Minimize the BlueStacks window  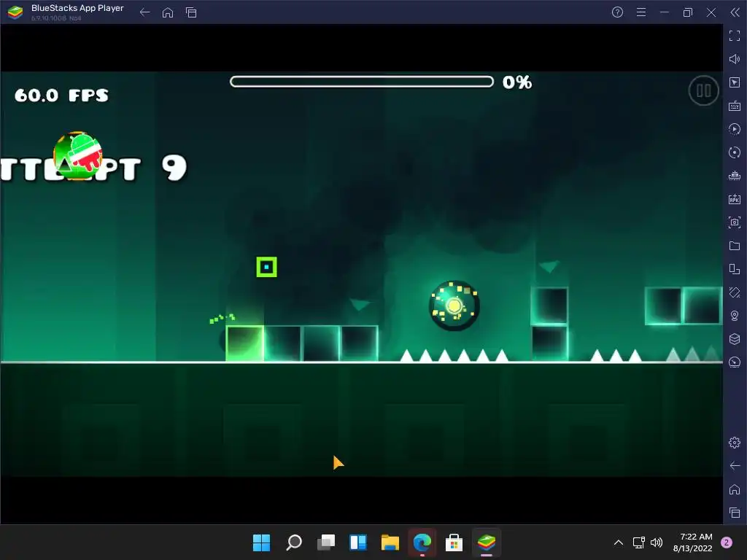[x=664, y=12]
